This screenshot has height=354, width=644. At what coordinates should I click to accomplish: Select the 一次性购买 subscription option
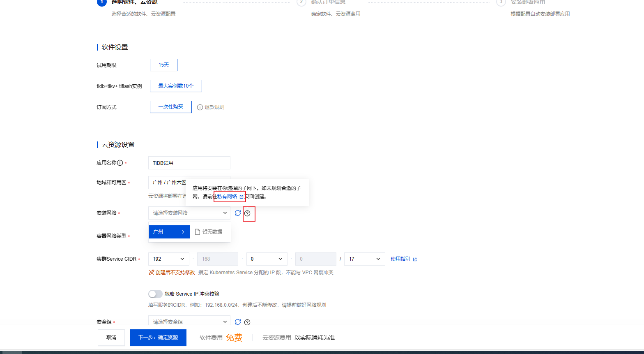click(x=170, y=107)
